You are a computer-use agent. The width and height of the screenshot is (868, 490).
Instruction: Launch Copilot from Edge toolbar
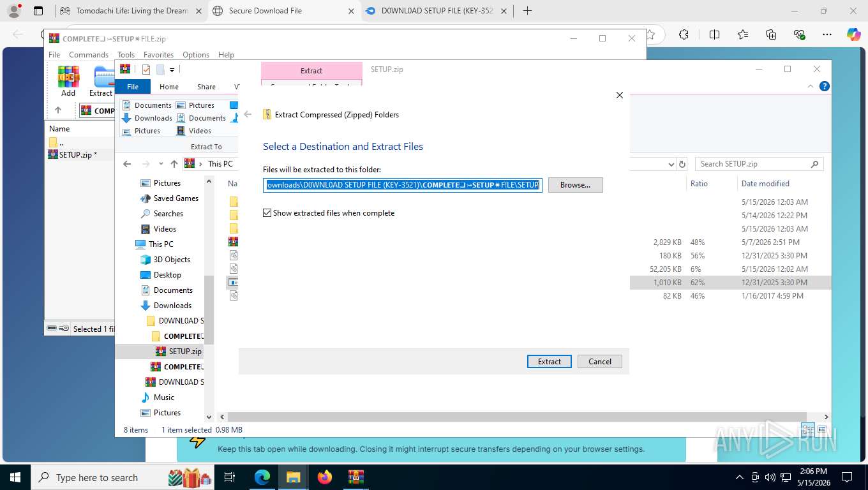[x=853, y=34]
